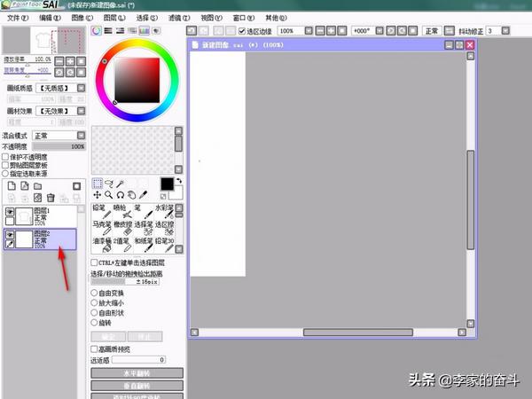Screen dimensions: 532x399
Task: Delete the selected layer with trash icon
Action: pos(51,198)
